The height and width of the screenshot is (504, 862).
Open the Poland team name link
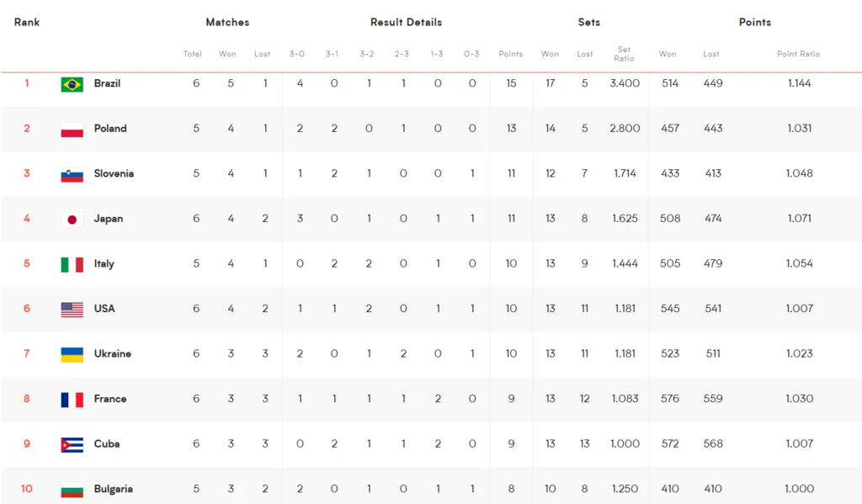pos(110,129)
